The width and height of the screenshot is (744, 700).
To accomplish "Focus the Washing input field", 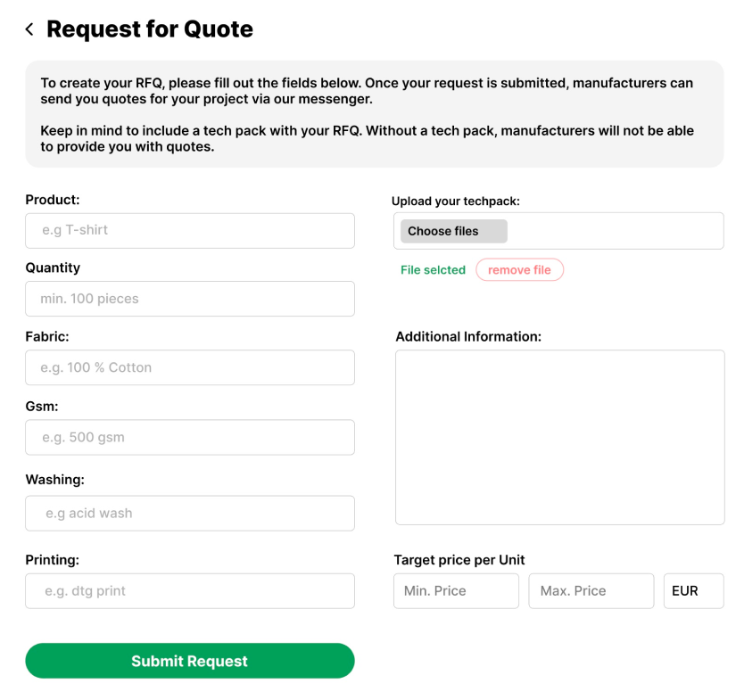I will coord(190,513).
